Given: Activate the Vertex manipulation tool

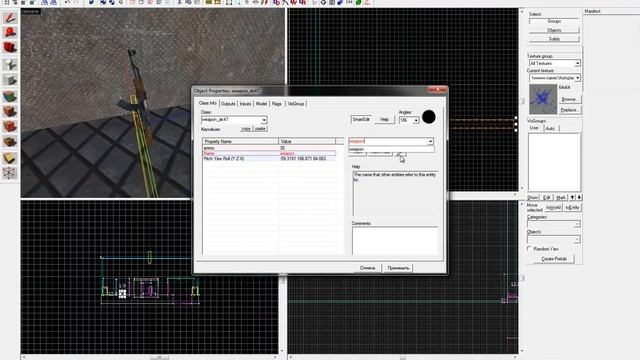Looking at the screenshot, I should tap(10, 173).
